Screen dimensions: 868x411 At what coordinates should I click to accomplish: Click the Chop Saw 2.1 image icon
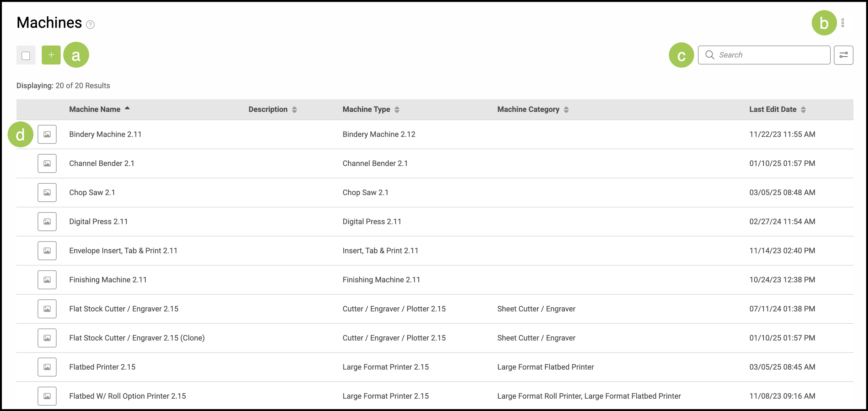[47, 193]
